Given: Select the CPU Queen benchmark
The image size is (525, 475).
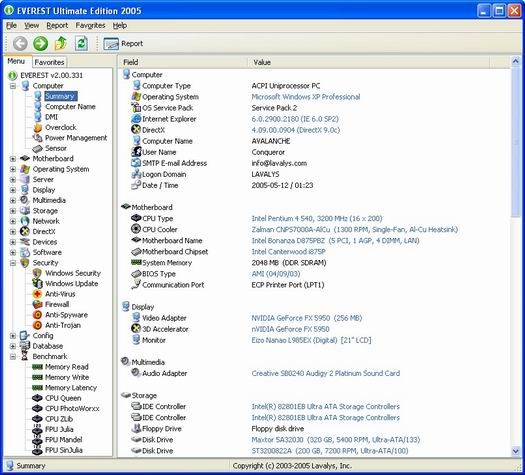Looking at the screenshot, I should (x=63, y=398).
